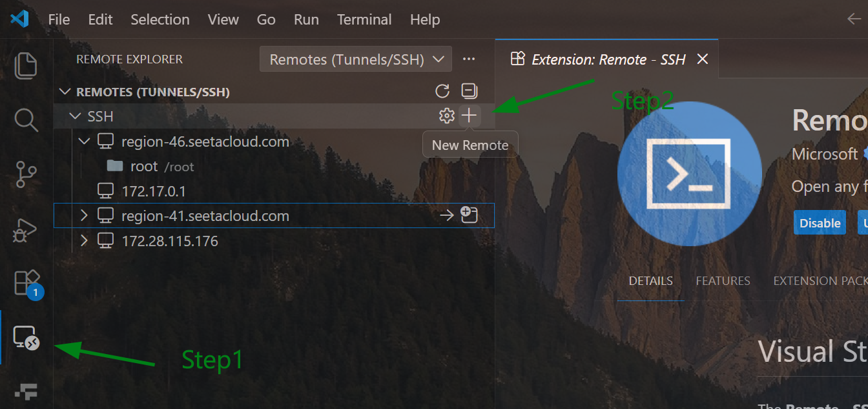This screenshot has width=868, height=409.
Task: Collapse the SSH tree section
Action: click(x=74, y=117)
